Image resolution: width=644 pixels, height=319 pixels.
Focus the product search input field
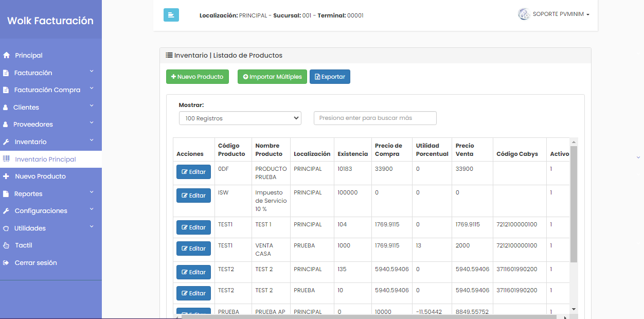tap(375, 118)
